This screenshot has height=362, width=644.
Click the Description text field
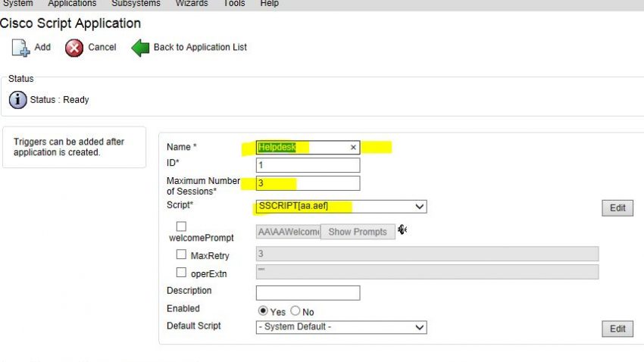tap(308, 292)
